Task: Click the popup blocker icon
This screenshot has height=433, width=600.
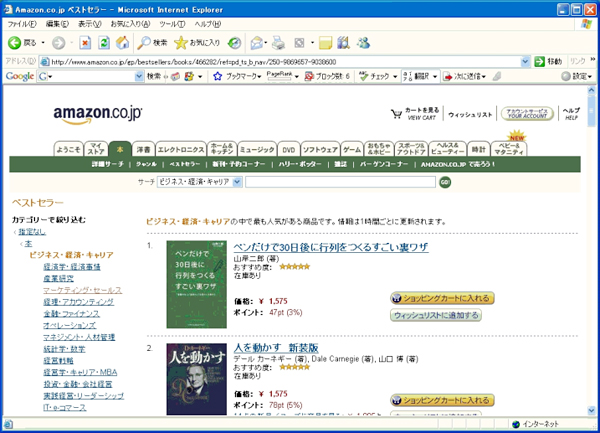Action: coord(309,76)
